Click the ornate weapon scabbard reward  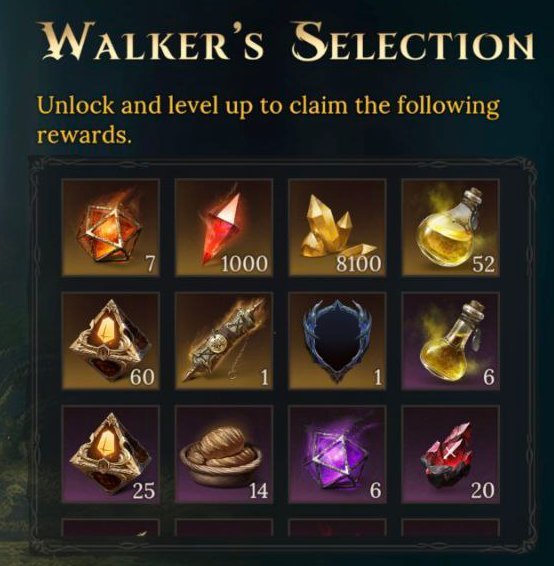[x=224, y=341]
